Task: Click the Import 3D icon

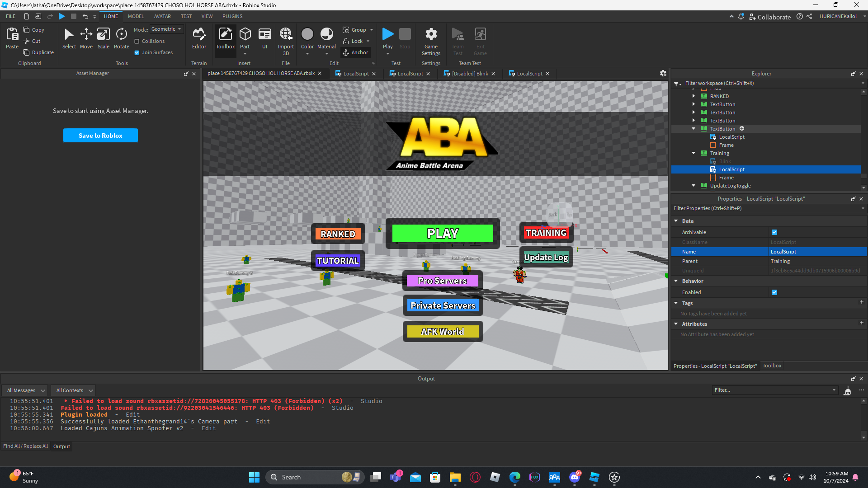Action: (286, 38)
